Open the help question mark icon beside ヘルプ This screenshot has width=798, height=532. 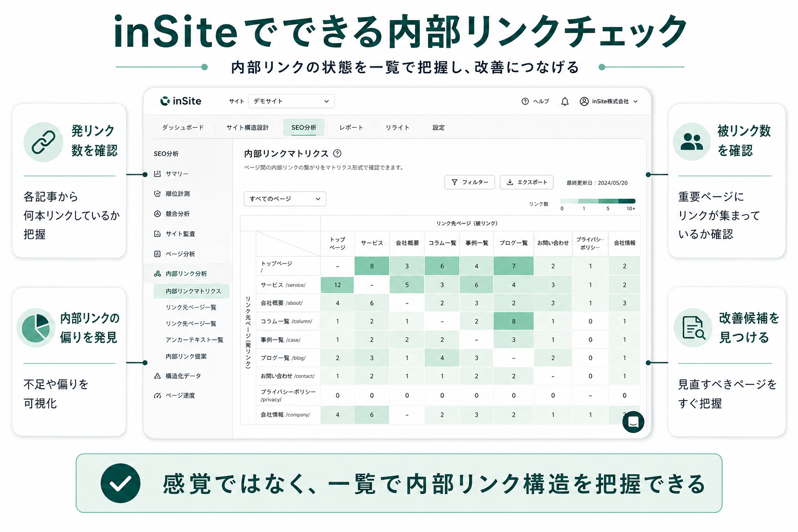(525, 101)
